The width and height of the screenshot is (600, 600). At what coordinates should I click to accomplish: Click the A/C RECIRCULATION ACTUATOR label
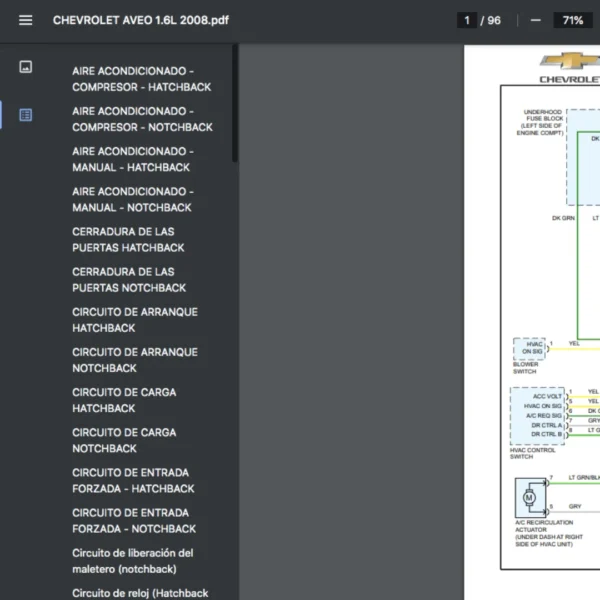(x=549, y=533)
